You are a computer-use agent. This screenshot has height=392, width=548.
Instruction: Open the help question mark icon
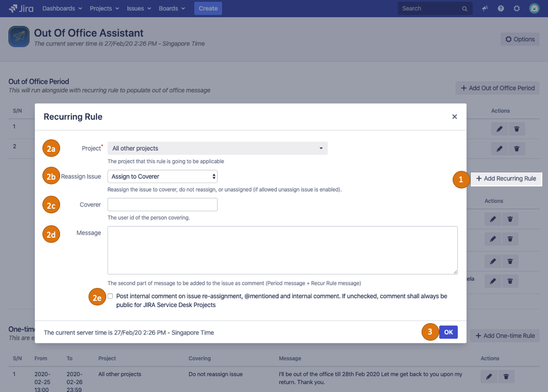(501, 9)
